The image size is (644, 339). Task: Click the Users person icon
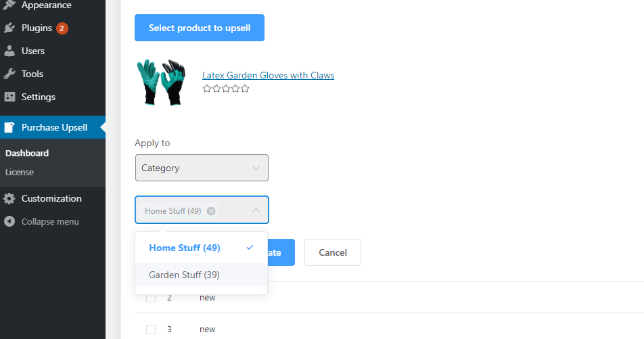9,51
